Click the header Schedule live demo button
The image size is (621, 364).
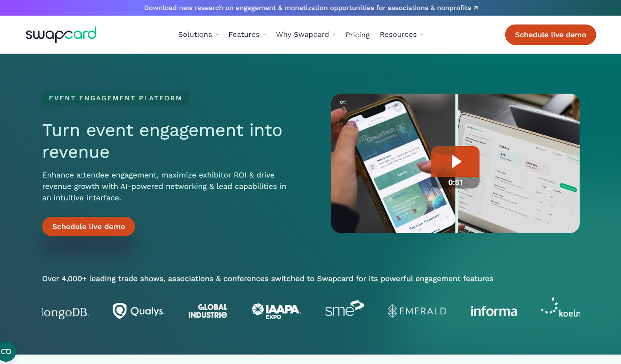(x=550, y=35)
